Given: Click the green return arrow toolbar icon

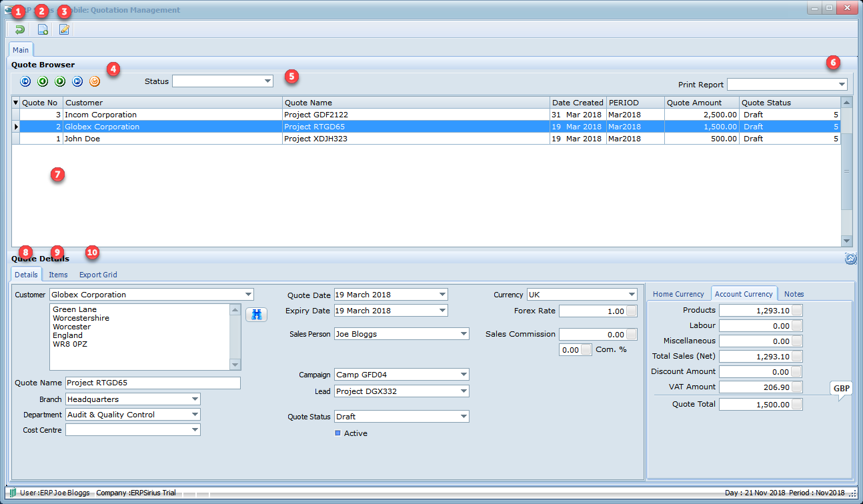Looking at the screenshot, I should pyautogui.click(x=20, y=29).
